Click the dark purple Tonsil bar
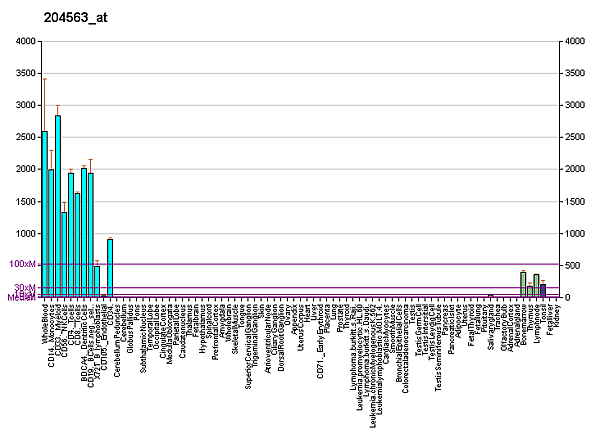Viewport: 600px width, 434px height. 543,291
